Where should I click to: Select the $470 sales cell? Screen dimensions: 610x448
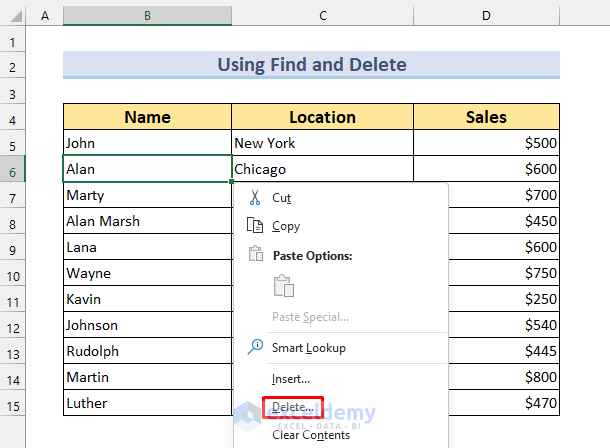[486, 403]
